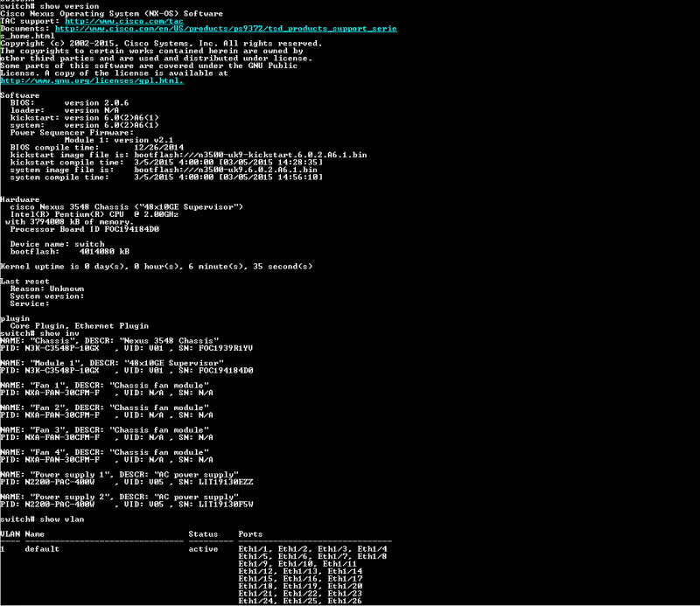
Task: Click the '3794008 kB of memory' line
Action: pos(69,222)
